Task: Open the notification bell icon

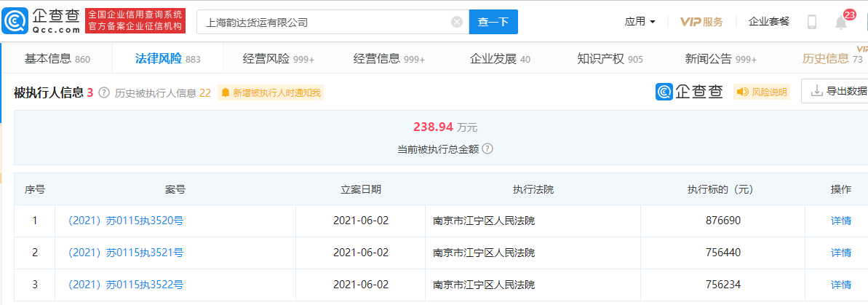Action: pyautogui.click(x=841, y=22)
